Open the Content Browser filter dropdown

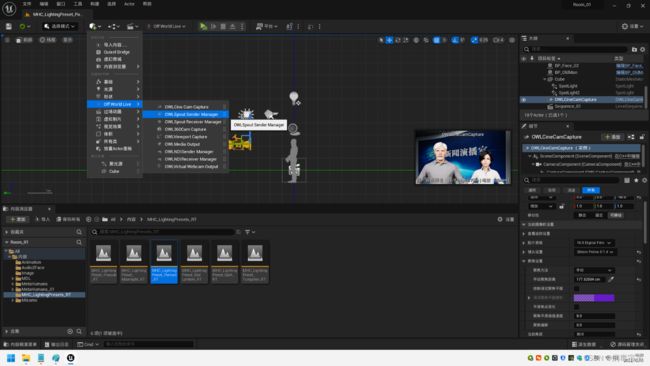(250, 232)
